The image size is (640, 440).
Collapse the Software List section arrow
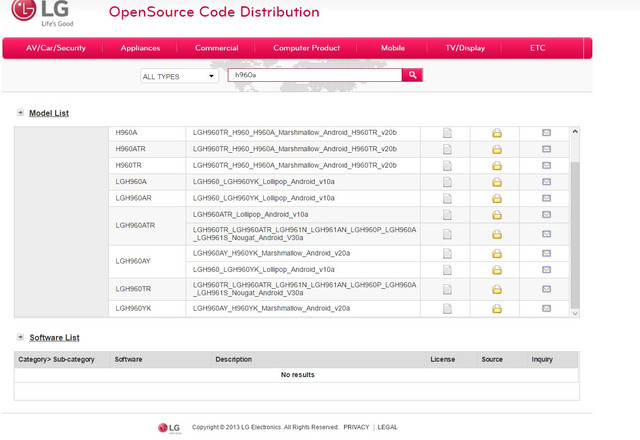pos(20,337)
